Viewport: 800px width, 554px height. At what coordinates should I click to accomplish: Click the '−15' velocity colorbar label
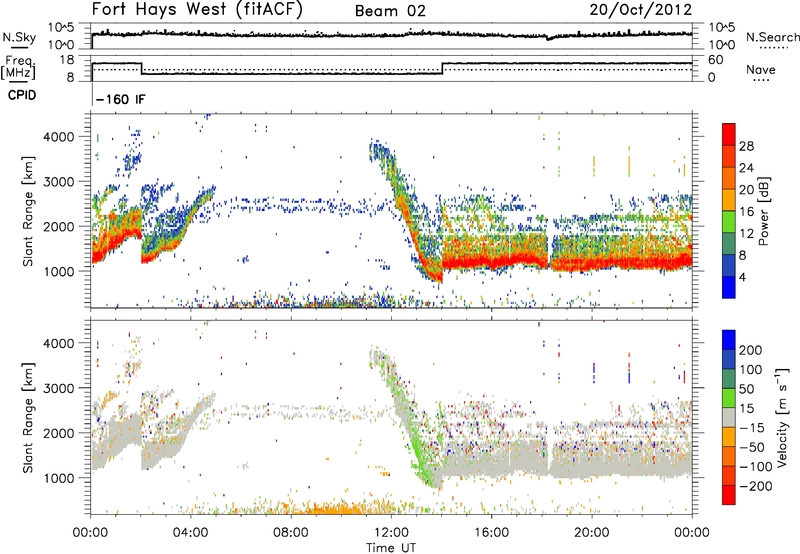click(752, 427)
